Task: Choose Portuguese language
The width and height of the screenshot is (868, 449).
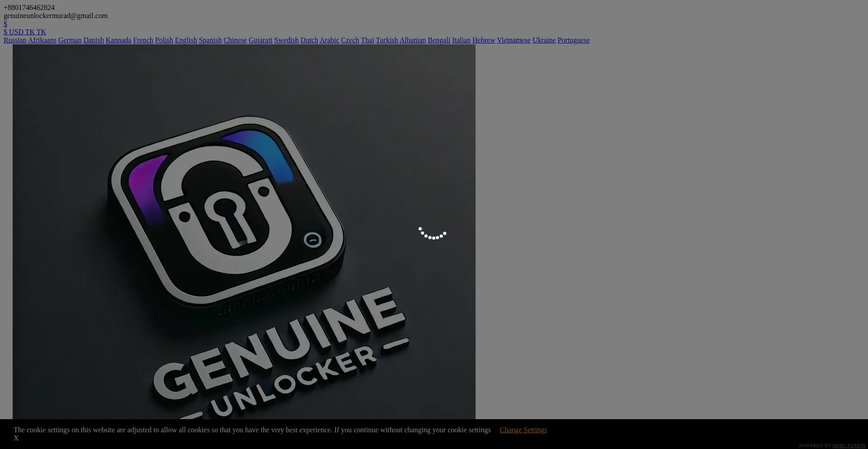Action: [573, 40]
